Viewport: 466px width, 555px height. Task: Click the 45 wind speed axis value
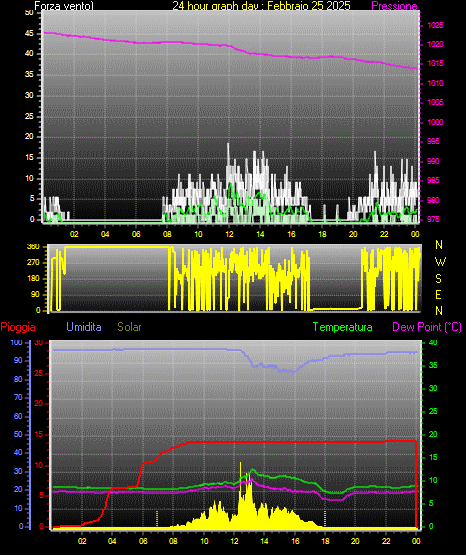pos(29,34)
